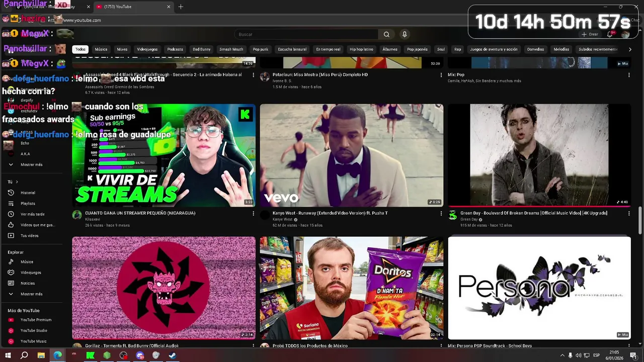
Task: Open YouTube Music link
Action: pyautogui.click(x=33, y=341)
